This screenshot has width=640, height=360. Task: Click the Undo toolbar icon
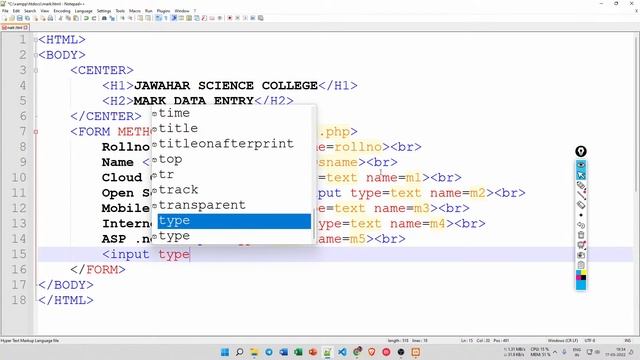click(86, 18)
